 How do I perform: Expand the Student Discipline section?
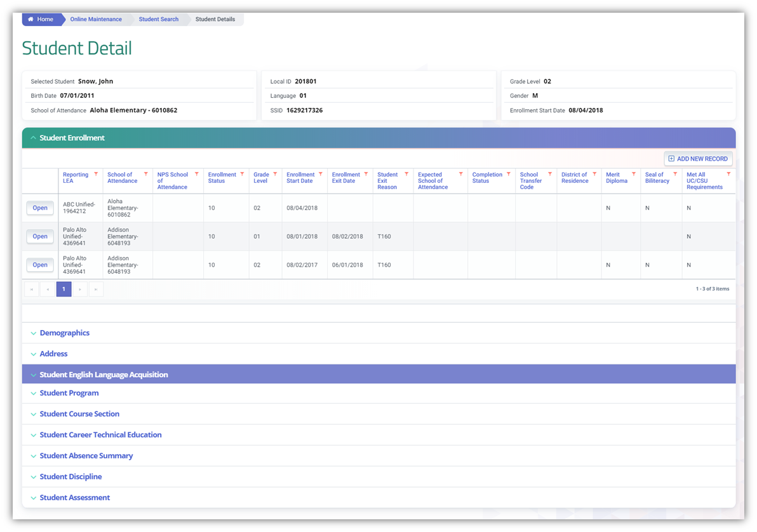70,477
